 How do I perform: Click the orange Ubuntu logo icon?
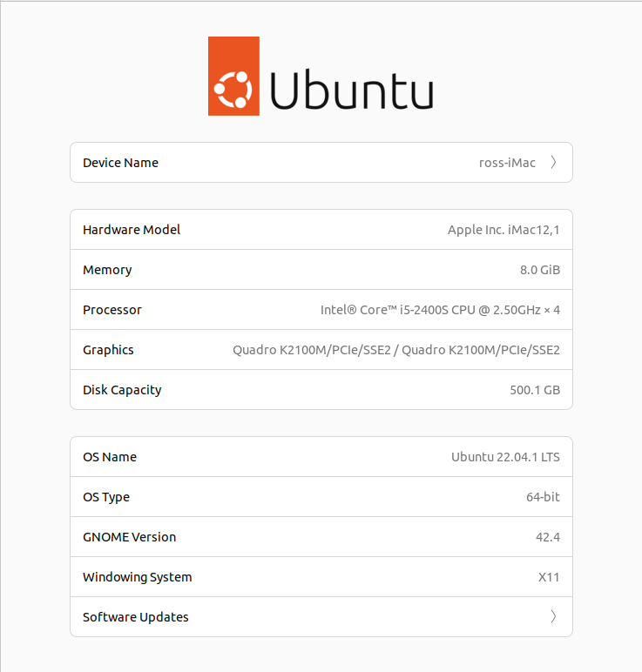tap(233, 76)
